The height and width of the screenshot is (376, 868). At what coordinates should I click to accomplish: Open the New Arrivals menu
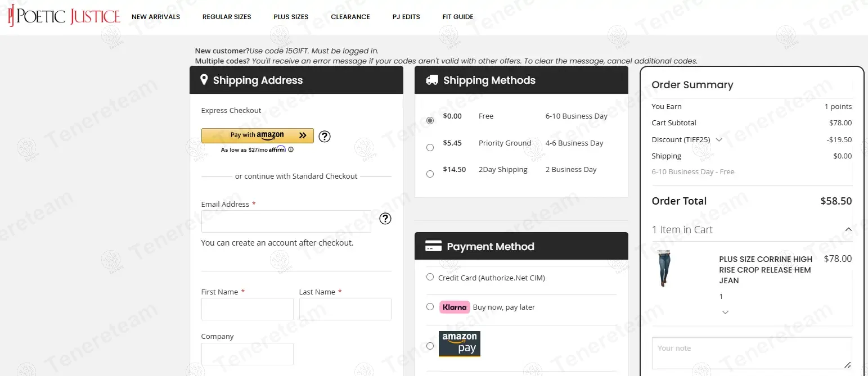(x=156, y=17)
